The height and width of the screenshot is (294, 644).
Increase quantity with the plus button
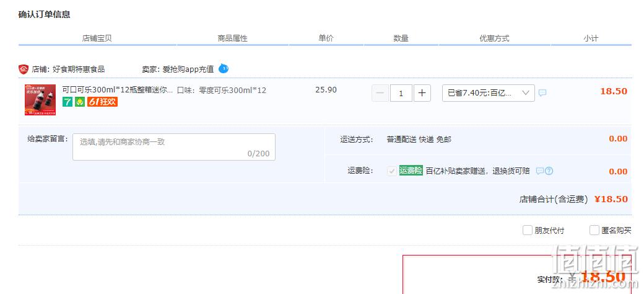(422, 93)
